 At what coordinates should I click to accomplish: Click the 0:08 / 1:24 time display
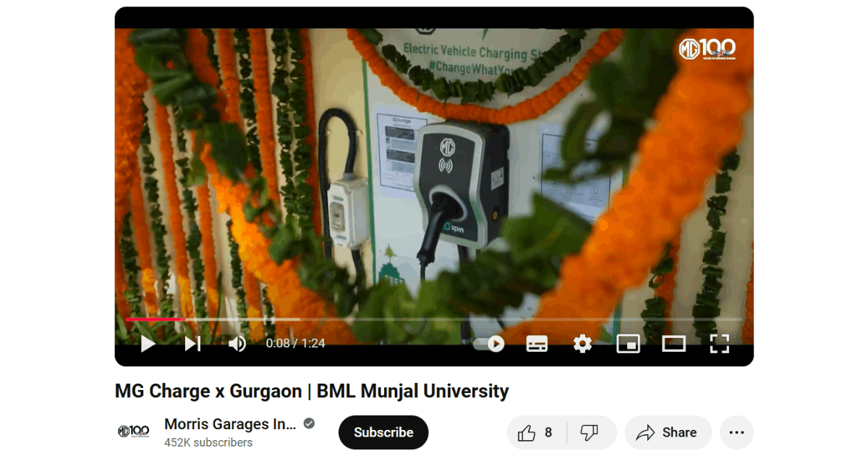295,343
